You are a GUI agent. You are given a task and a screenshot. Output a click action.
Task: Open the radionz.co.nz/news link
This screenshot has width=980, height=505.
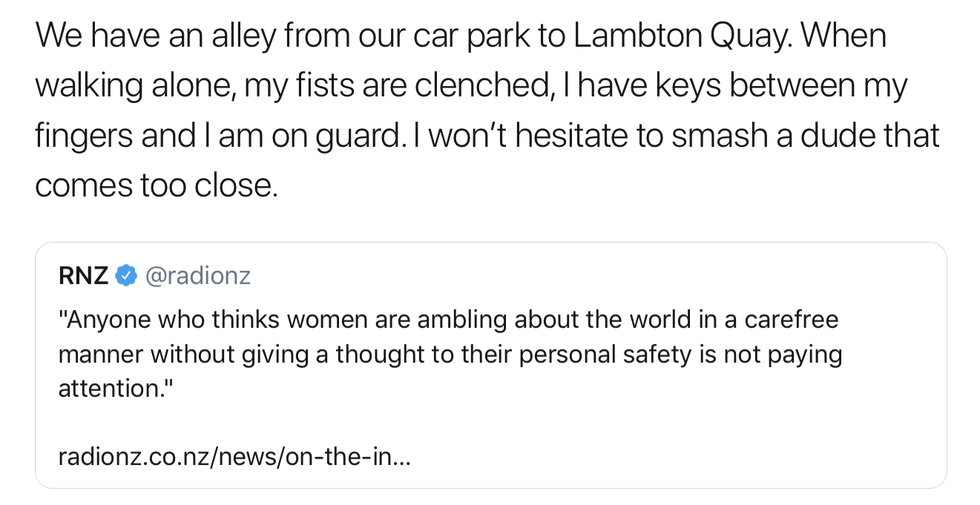click(x=234, y=456)
